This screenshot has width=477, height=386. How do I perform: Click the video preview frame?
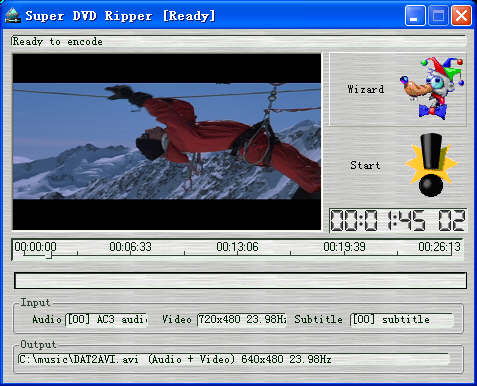[167, 142]
